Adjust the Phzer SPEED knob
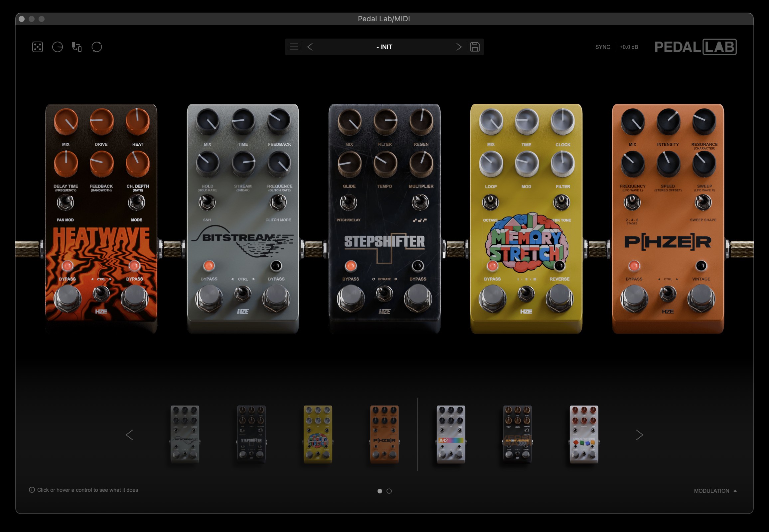This screenshot has height=532, width=769. 668,163
